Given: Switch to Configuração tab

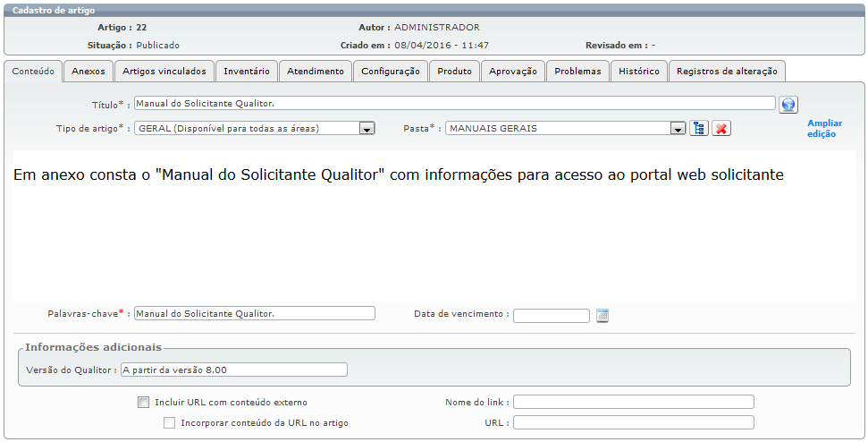Looking at the screenshot, I should pos(391,71).
